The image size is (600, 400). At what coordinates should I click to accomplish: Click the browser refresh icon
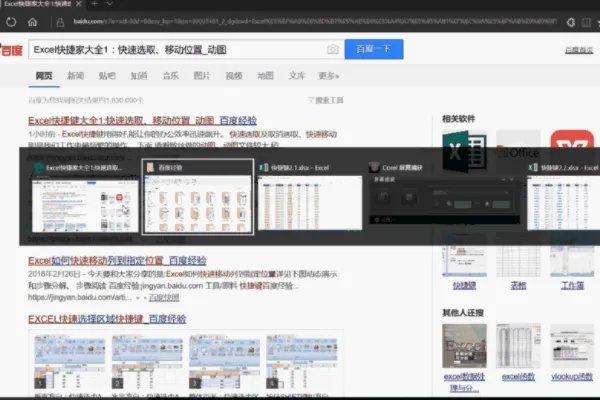pyautogui.click(x=11, y=22)
